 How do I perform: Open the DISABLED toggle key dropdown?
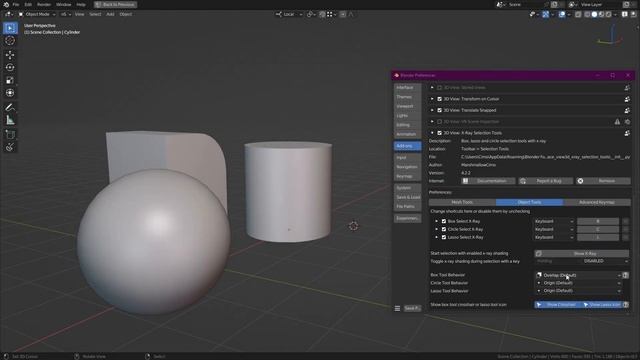(x=581, y=261)
